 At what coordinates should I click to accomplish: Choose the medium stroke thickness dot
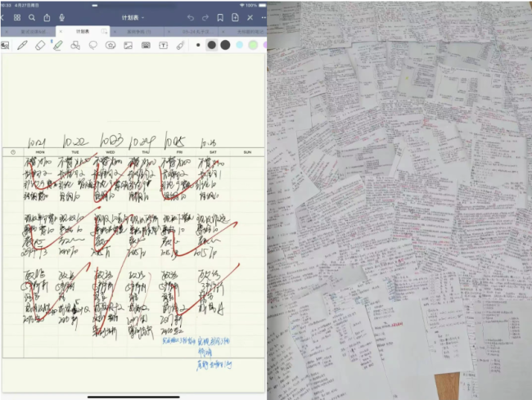click(212, 45)
